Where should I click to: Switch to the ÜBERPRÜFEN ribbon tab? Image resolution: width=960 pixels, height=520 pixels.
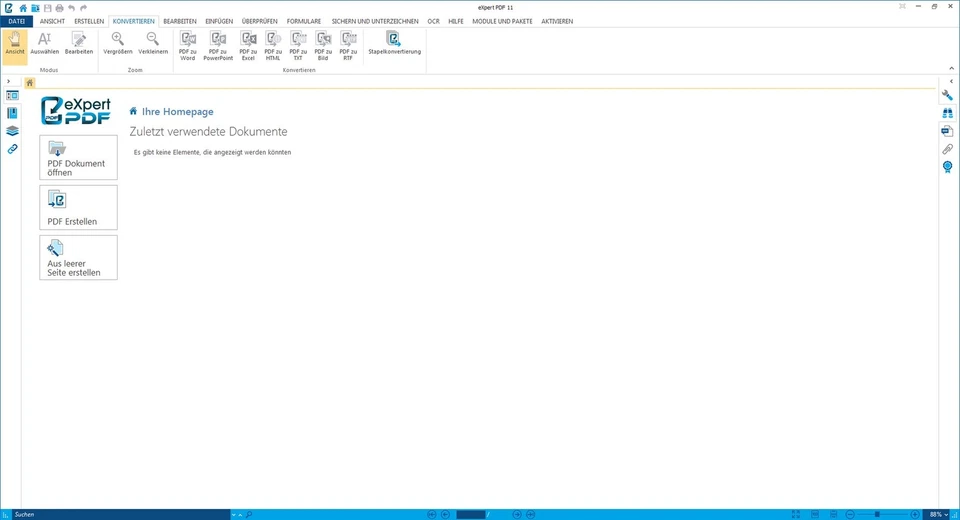(260, 21)
